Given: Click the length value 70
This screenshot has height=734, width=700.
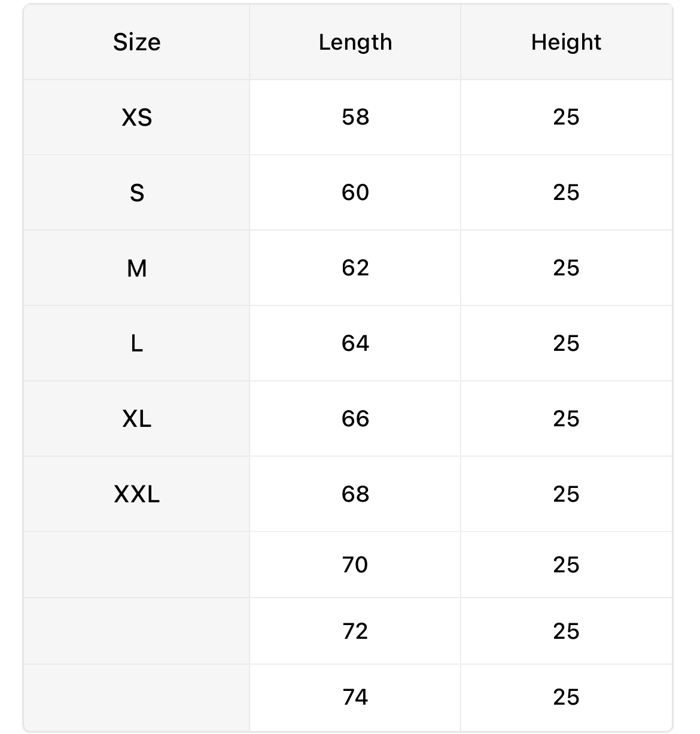Looking at the screenshot, I should point(355,565).
